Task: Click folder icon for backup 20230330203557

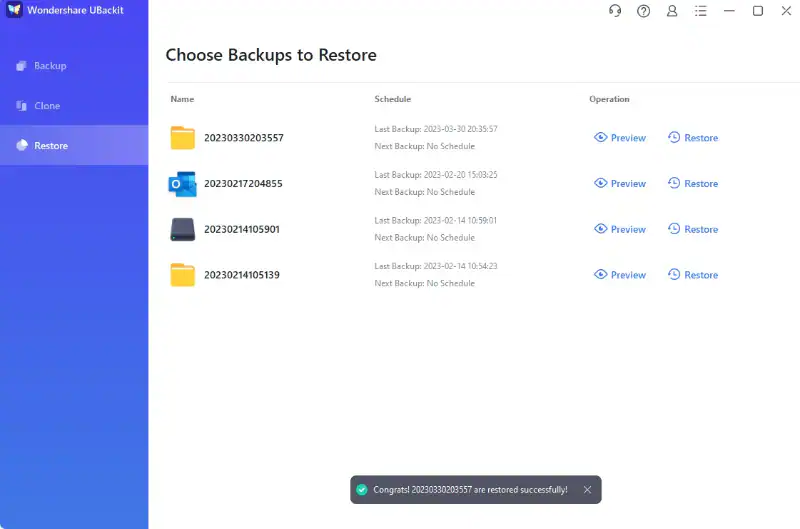Action: (x=182, y=138)
